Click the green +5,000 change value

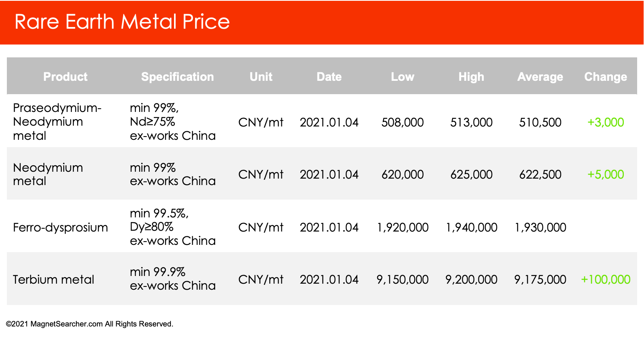[606, 174]
